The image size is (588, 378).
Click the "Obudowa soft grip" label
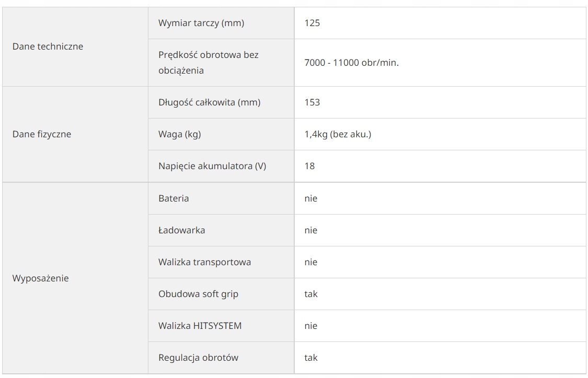tap(198, 294)
